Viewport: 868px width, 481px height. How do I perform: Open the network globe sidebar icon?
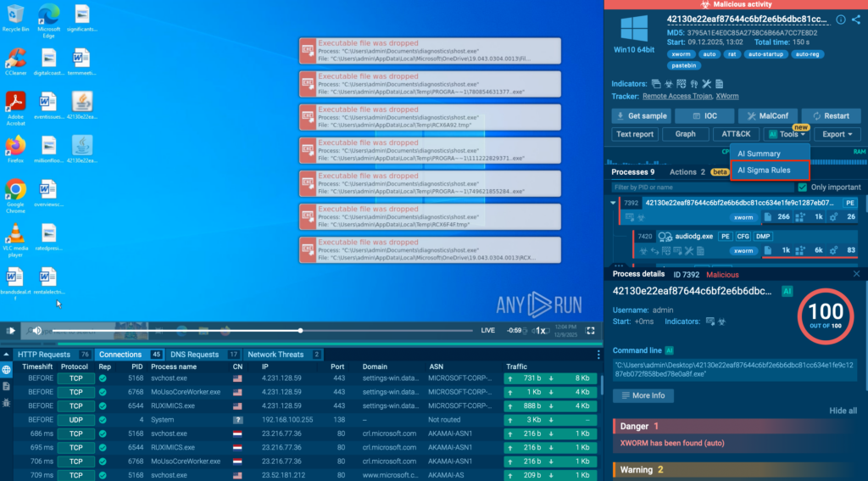(6, 370)
